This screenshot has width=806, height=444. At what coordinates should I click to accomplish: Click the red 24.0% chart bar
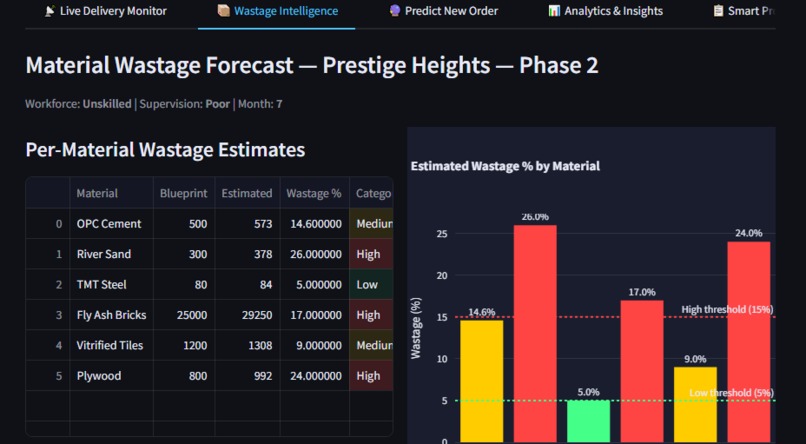pos(749,342)
